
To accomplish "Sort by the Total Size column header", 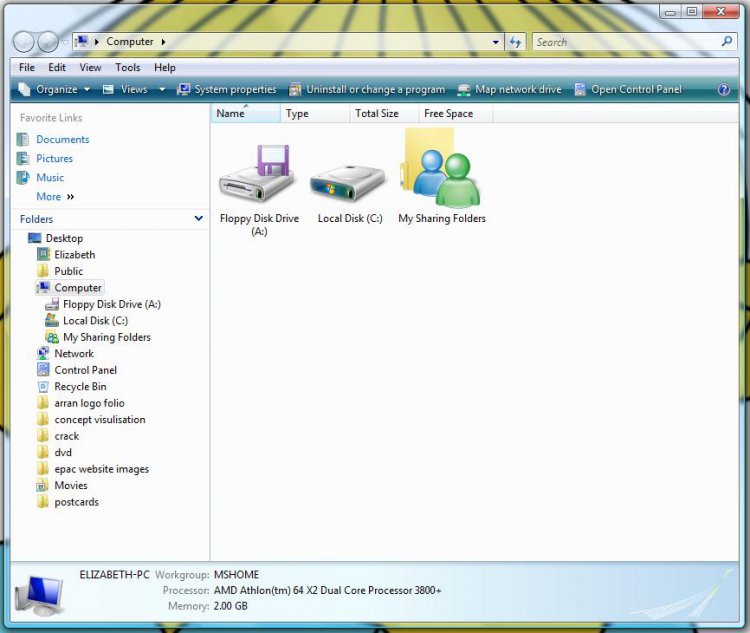I will (x=377, y=114).
